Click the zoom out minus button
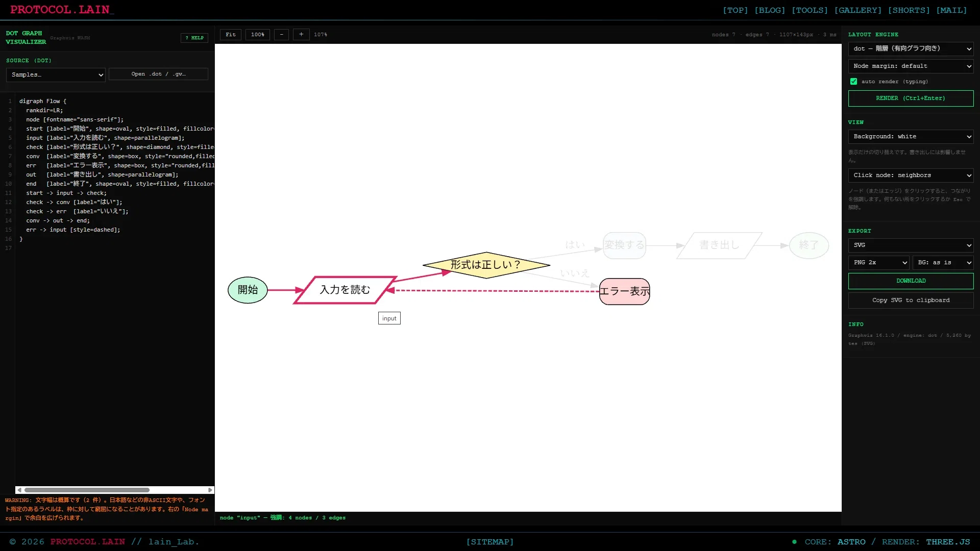Viewport: 980px width, 551px height. click(x=281, y=35)
